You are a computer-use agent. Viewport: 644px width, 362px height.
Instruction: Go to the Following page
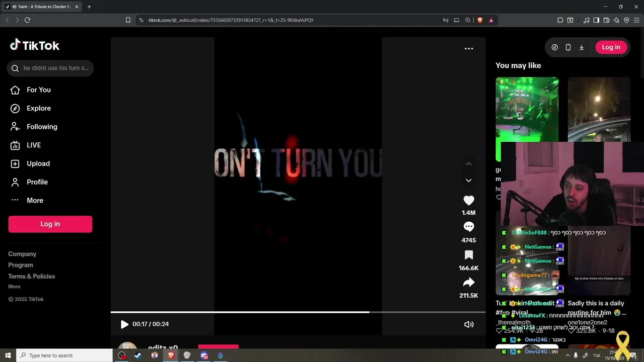coord(34,127)
